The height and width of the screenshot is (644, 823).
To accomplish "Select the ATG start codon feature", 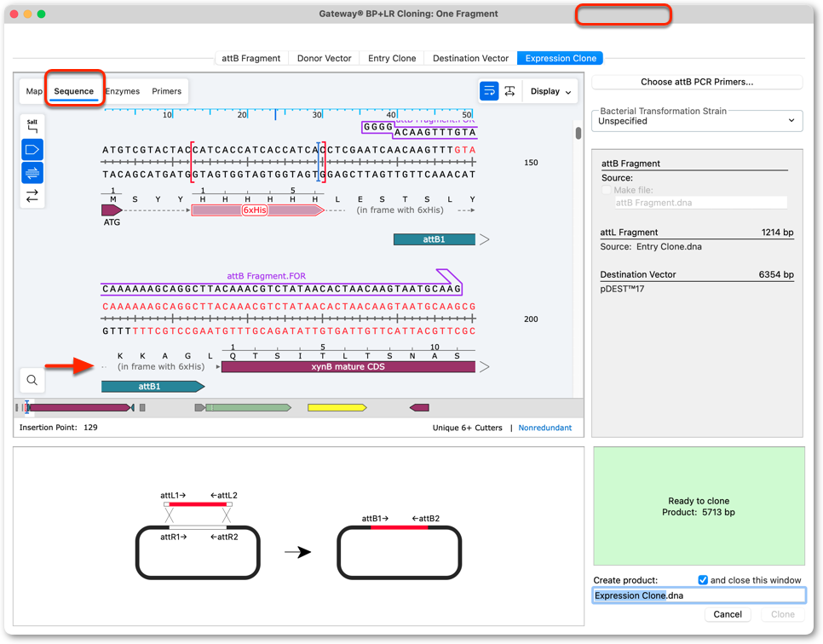I will [x=112, y=210].
